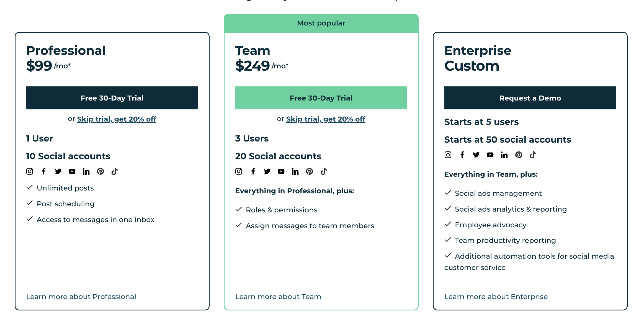Click the Pinterest icon under Enterprise

519,155
